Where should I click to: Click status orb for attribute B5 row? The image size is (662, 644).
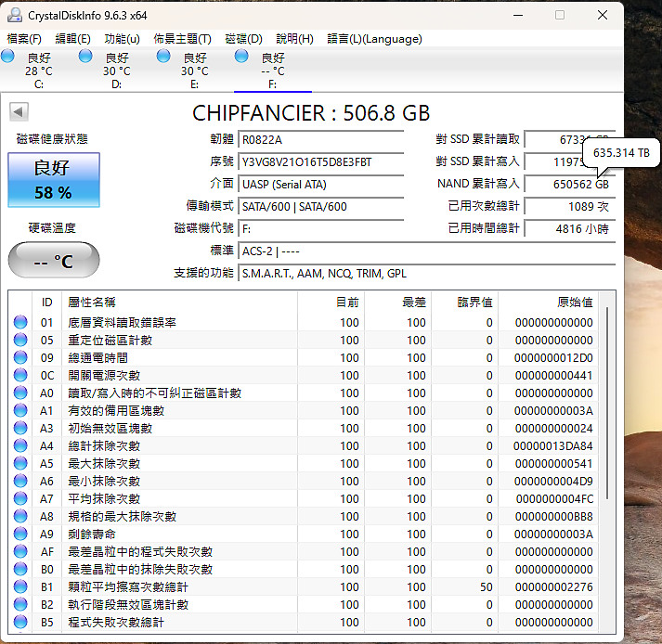pyautogui.click(x=20, y=622)
